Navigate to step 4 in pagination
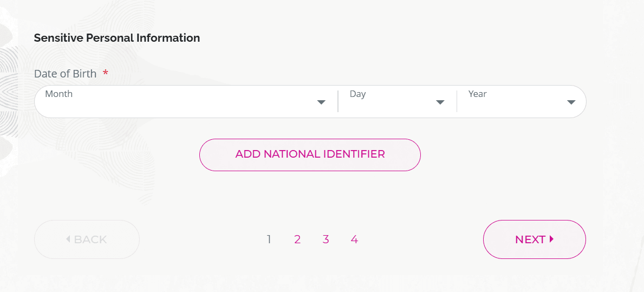 354,239
